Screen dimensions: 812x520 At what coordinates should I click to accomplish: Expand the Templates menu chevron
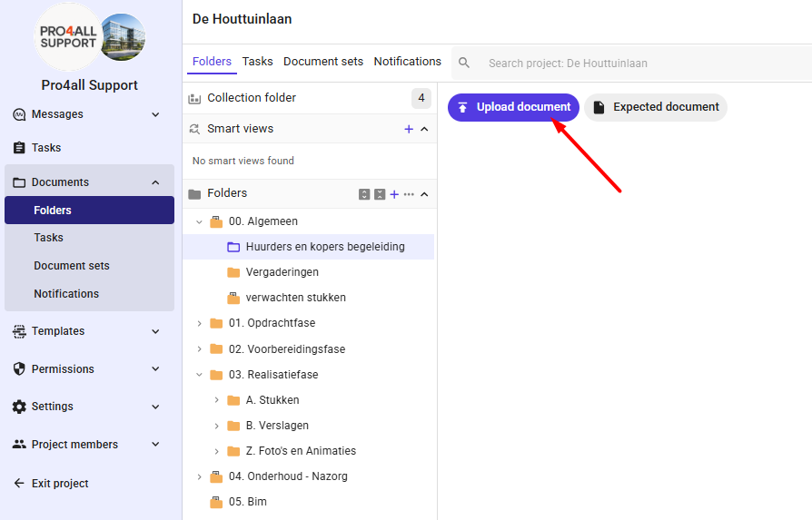tap(155, 331)
